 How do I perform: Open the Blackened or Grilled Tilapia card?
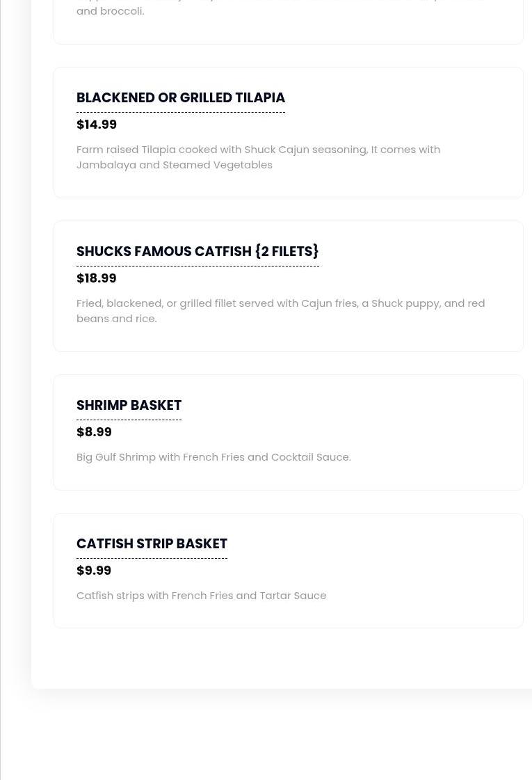289,133
